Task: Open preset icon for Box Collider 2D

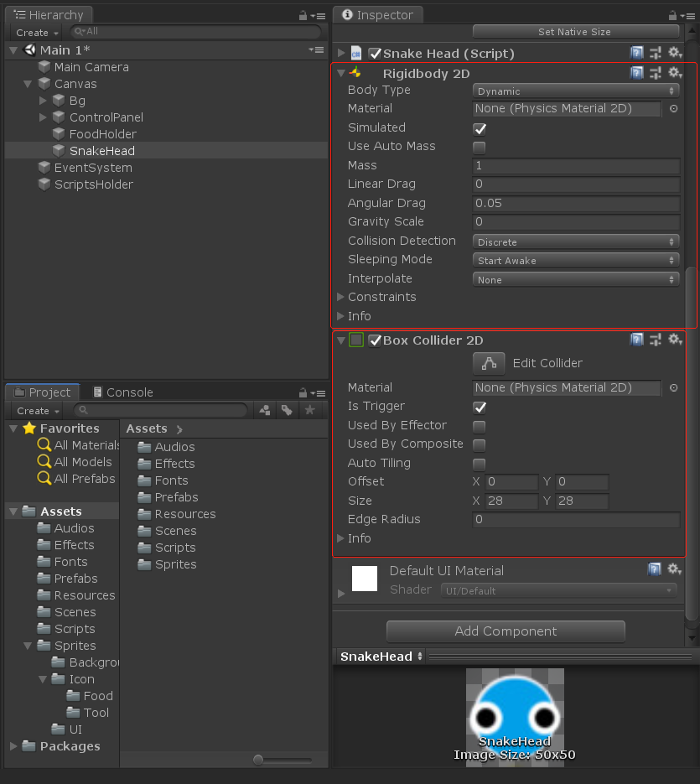Action: [655, 340]
